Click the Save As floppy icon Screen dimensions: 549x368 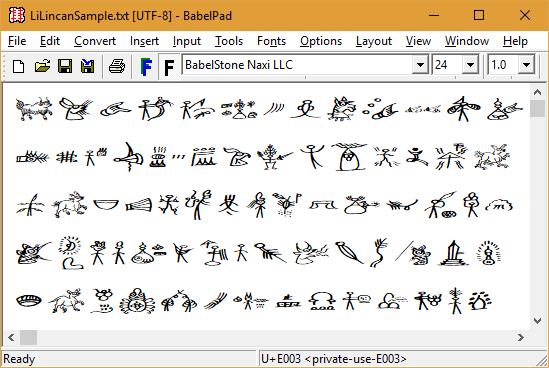88,66
